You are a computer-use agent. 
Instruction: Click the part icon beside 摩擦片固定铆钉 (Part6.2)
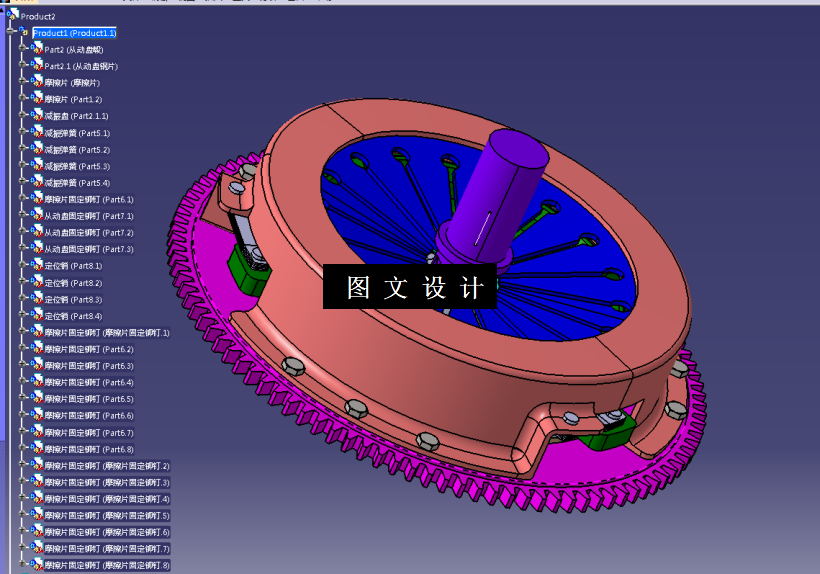pos(37,348)
